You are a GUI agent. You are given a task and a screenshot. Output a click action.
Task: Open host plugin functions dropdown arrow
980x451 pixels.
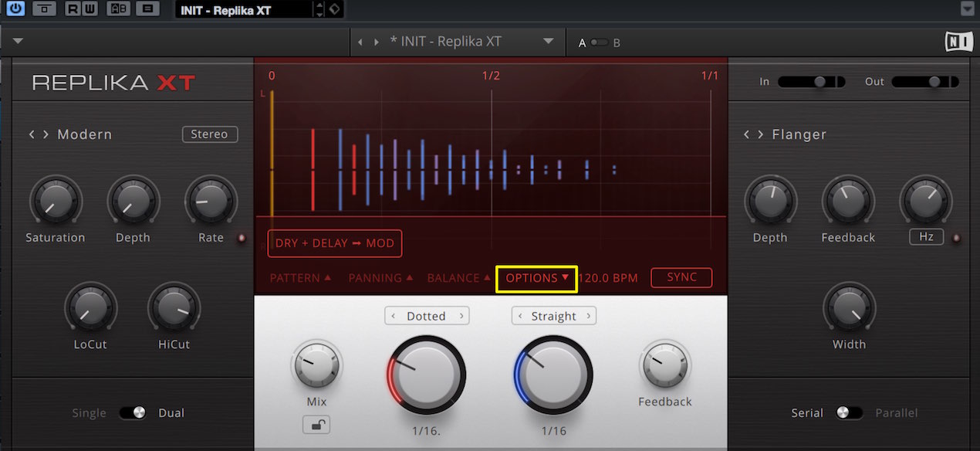(x=967, y=9)
